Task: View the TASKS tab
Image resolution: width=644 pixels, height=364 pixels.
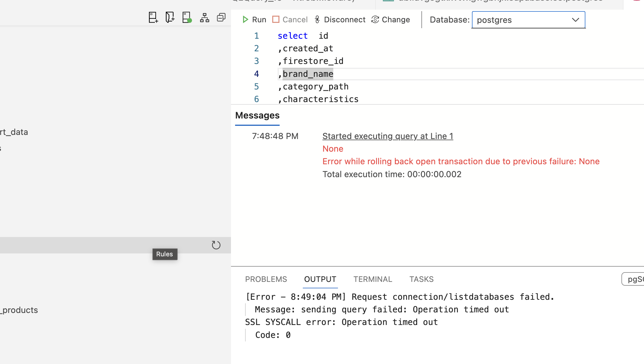Action: pos(422,279)
